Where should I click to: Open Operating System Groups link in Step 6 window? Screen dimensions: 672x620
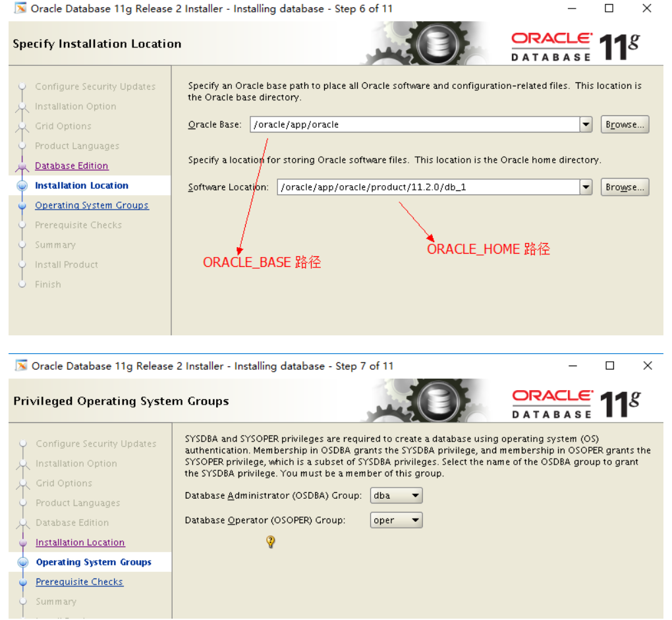pos(92,205)
